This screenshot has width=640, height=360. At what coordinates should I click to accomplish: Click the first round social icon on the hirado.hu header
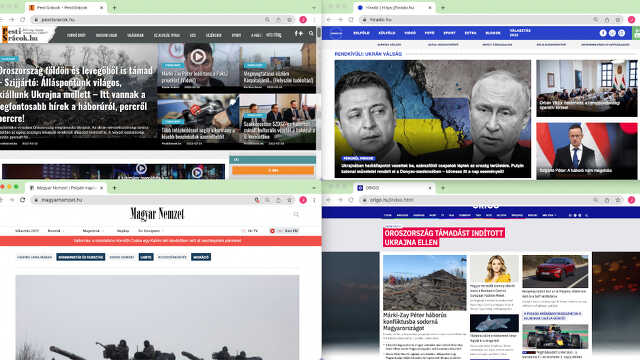[x=603, y=33]
